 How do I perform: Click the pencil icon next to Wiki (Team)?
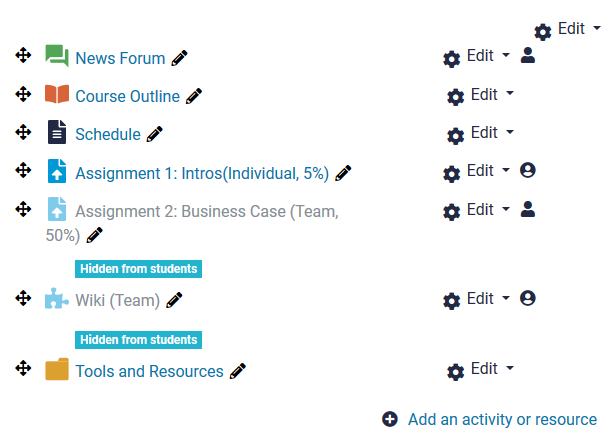point(174,299)
